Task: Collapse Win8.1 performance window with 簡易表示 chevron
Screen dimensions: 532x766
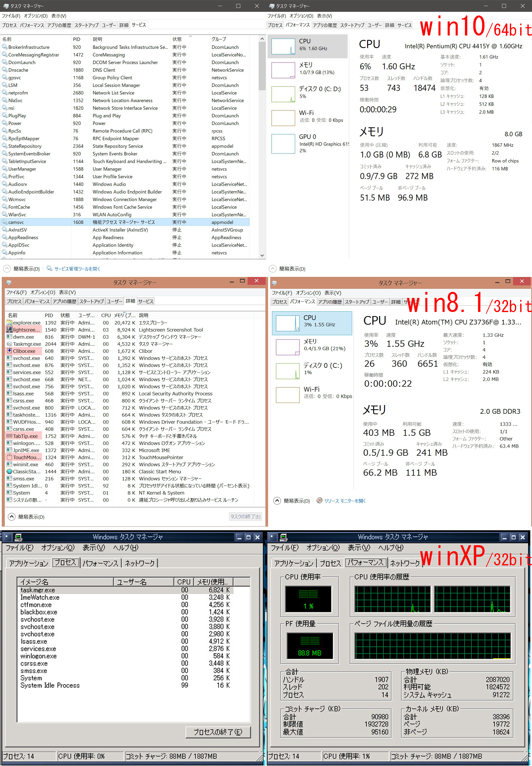Action: pyautogui.click(x=277, y=501)
